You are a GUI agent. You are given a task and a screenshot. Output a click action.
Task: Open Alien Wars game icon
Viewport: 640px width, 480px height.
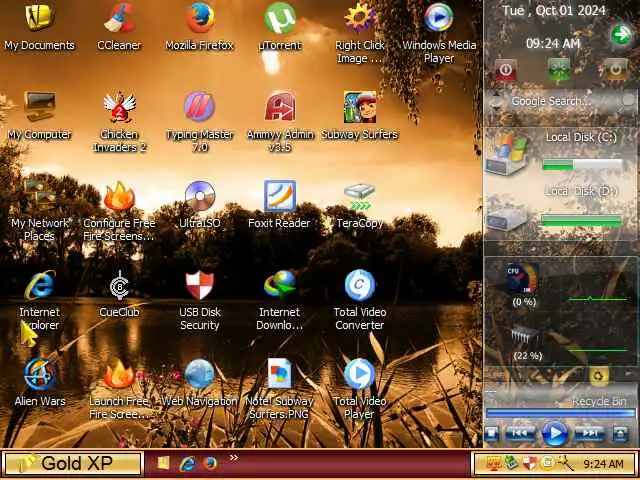[x=40, y=374]
